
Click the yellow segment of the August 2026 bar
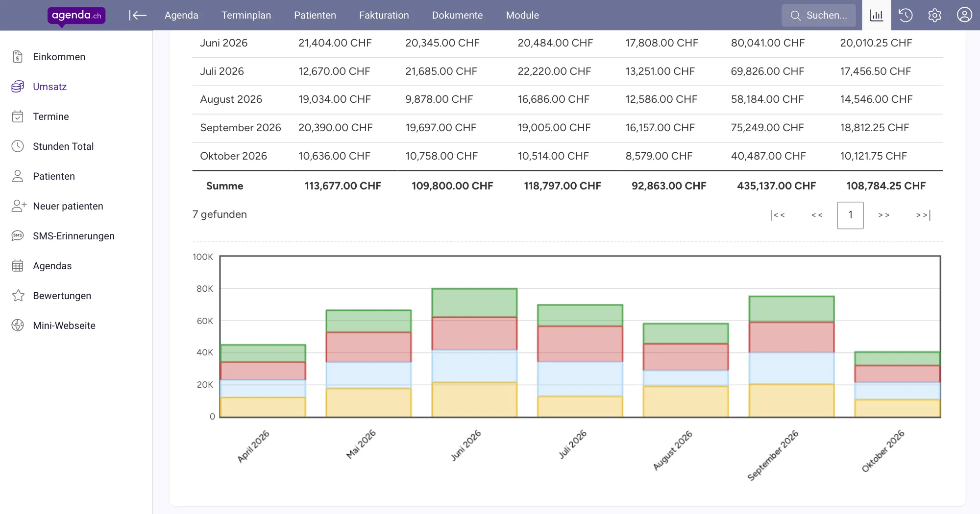[x=686, y=402]
